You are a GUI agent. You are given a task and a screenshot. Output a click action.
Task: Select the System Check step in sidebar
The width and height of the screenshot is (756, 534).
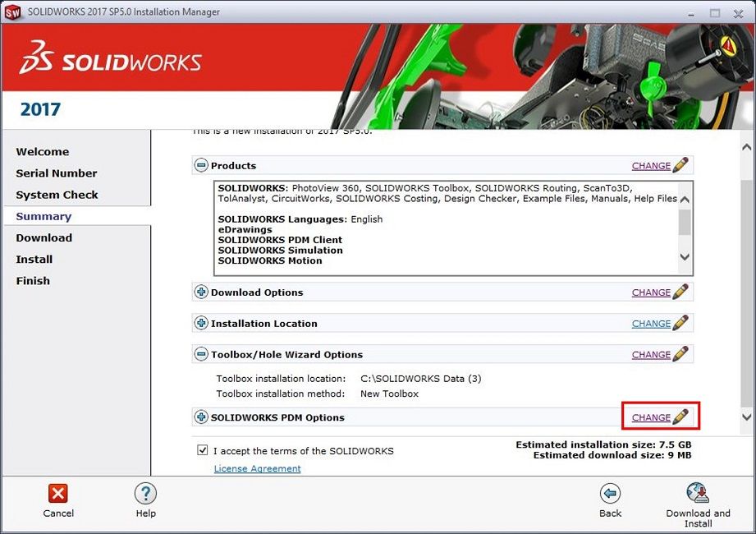pyautogui.click(x=57, y=195)
